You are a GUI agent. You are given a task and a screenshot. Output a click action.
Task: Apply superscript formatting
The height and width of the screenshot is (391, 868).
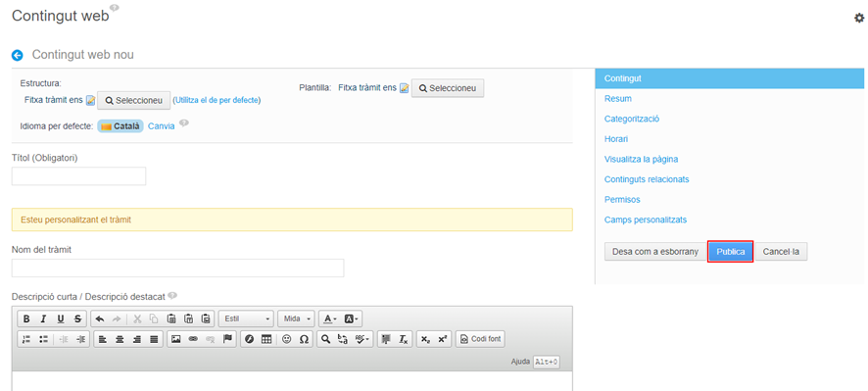pyautogui.click(x=442, y=339)
